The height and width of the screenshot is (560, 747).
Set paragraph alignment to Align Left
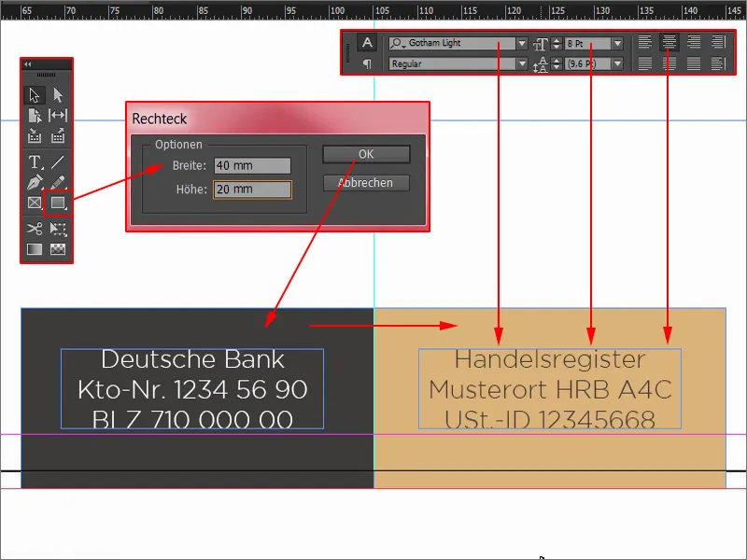click(645, 42)
